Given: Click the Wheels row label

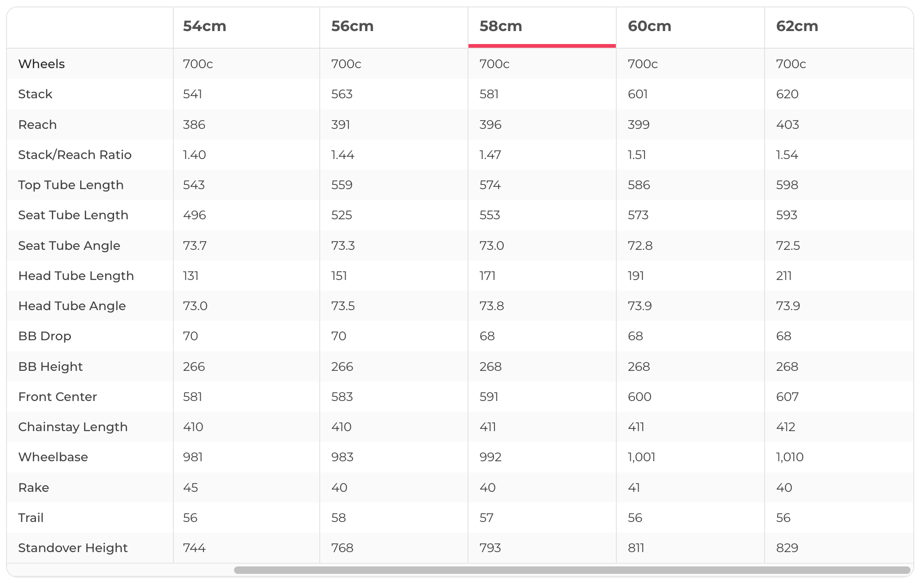Looking at the screenshot, I should tap(41, 64).
